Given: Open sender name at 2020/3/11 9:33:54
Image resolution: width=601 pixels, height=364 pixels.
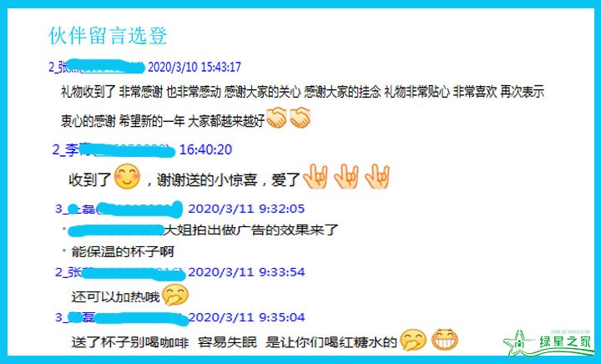Looking at the screenshot, I should pos(120,273).
